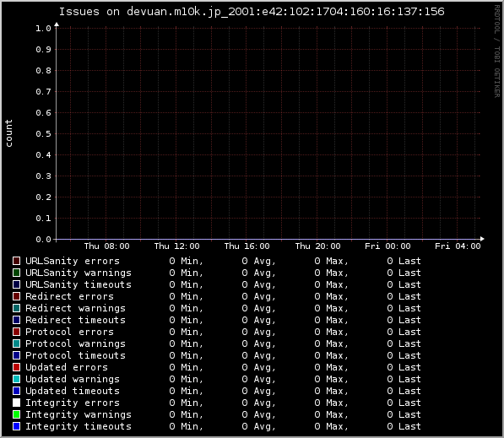Click the Integrity timeouts blue swatch
The width and height of the screenshot is (504, 438).
coord(16,426)
